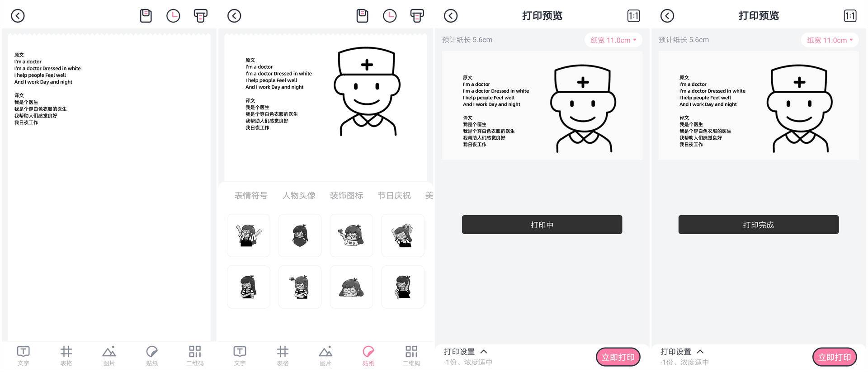Tap printer icon in first editor screen

pyautogui.click(x=201, y=16)
